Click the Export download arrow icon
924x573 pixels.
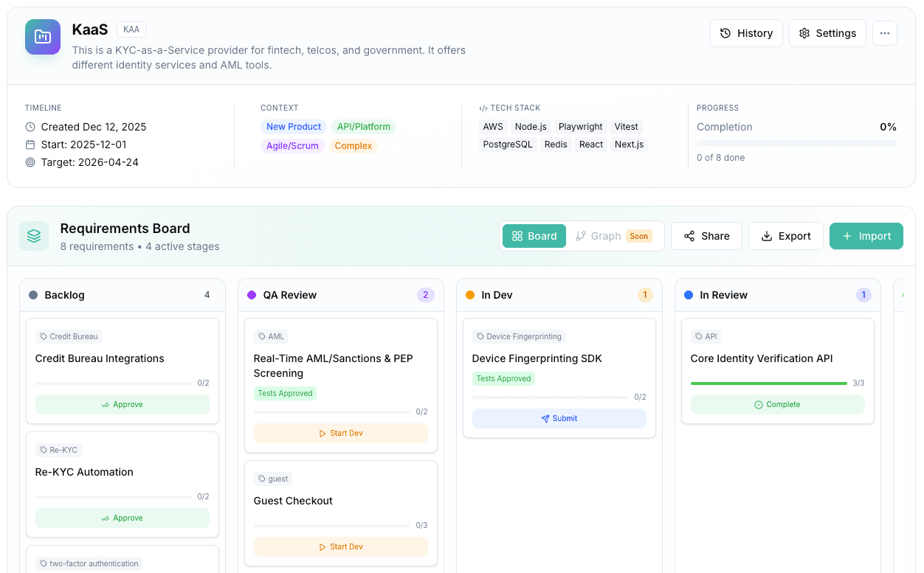coord(768,236)
